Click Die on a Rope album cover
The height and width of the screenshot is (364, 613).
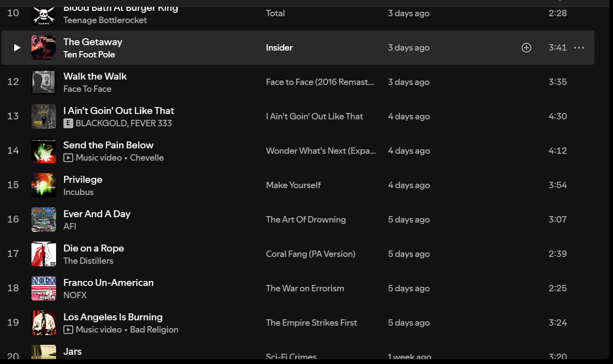(x=44, y=254)
